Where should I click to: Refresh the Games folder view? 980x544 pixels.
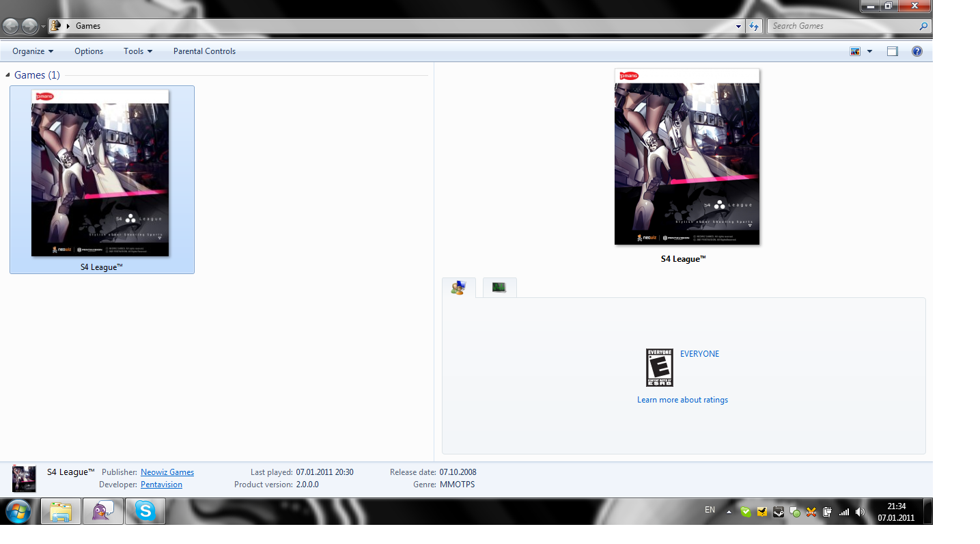(x=754, y=27)
